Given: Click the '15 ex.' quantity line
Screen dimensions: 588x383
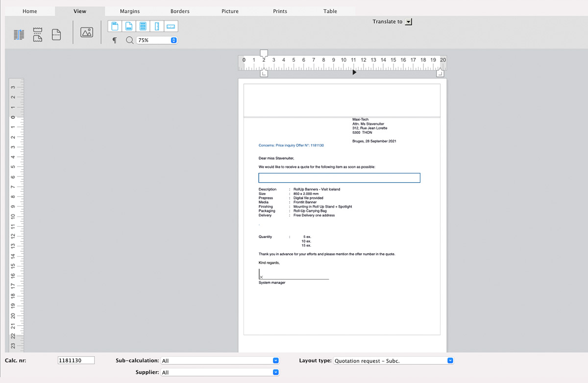Looking at the screenshot, I should point(306,245).
